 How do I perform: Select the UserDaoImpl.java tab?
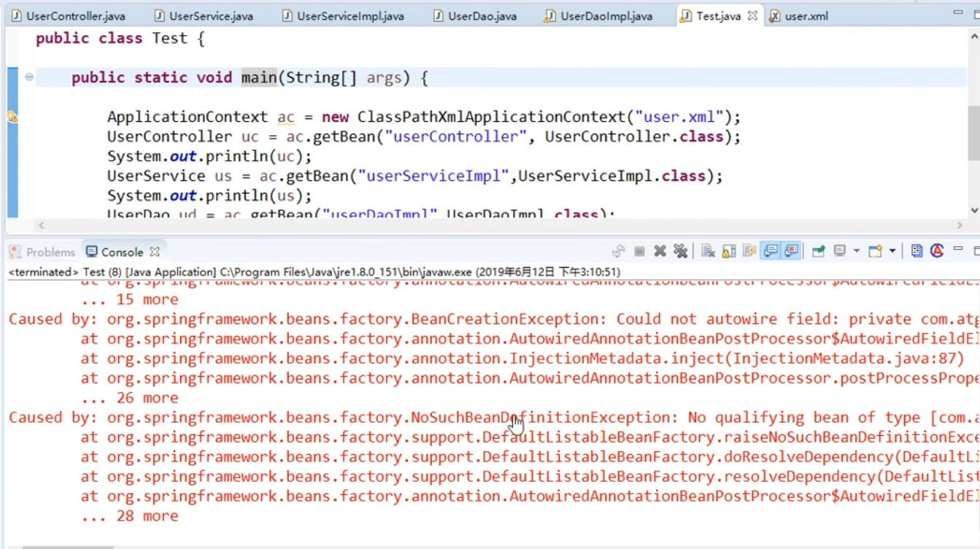tap(598, 15)
